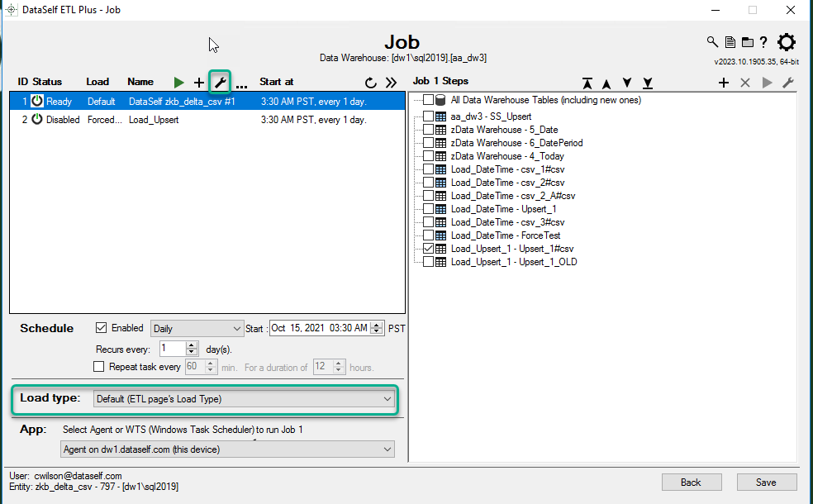Click the Save button
Image resolution: width=813 pixels, height=504 pixels.
767,483
